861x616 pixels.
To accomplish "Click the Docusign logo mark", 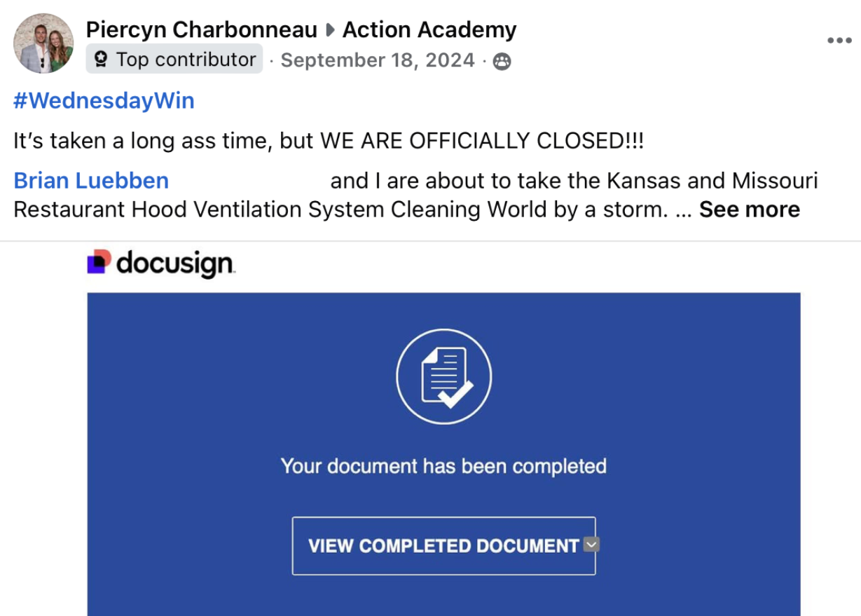I will [x=99, y=262].
